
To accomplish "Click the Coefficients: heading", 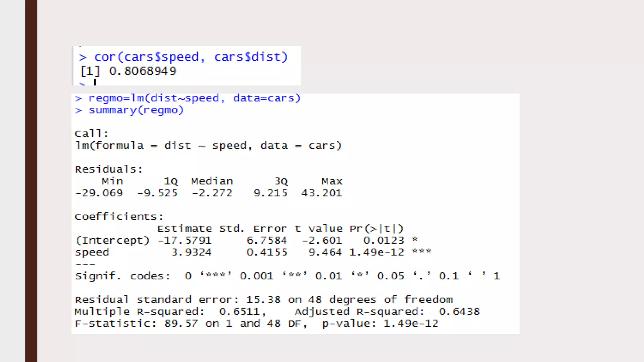I will click(119, 217).
